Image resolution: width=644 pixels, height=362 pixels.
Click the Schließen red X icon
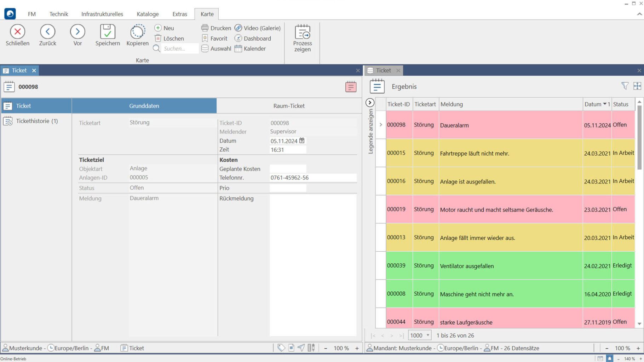(x=17, y=32)
